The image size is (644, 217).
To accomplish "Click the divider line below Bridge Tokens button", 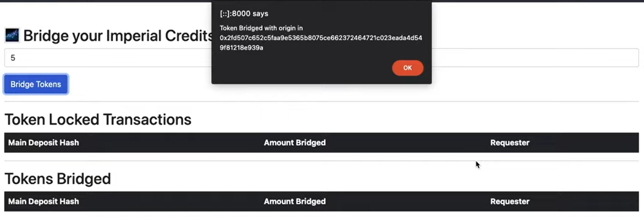I will 322,102.
